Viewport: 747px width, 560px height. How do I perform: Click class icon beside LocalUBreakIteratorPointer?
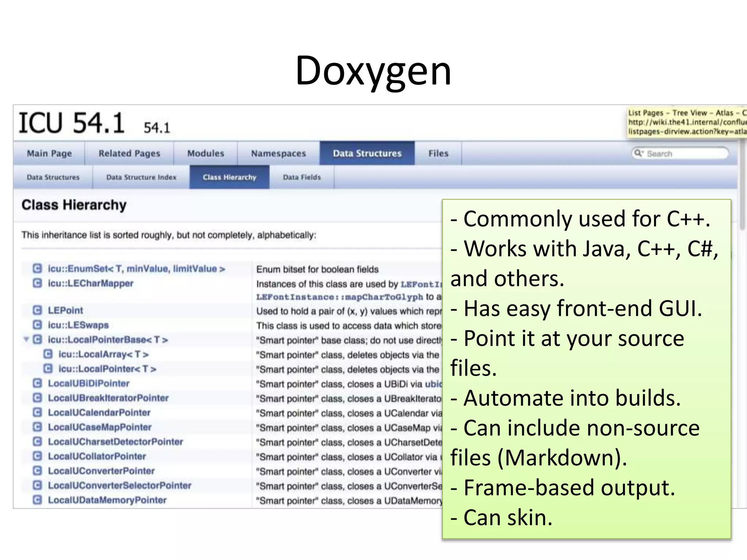click(x=37, y=398)
